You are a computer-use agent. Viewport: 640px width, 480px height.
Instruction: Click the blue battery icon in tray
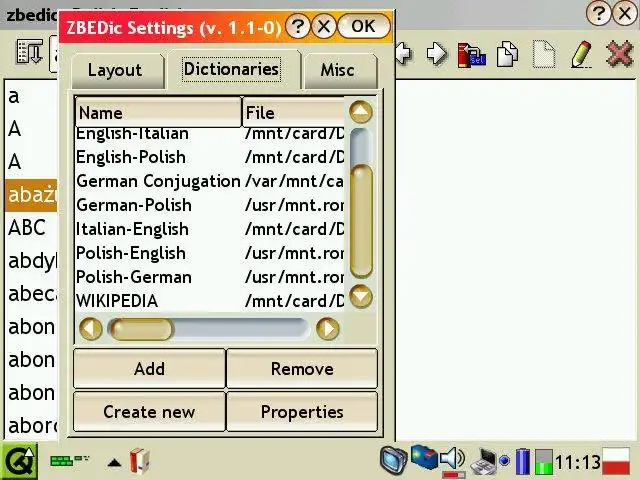click(x=522, y=461)
